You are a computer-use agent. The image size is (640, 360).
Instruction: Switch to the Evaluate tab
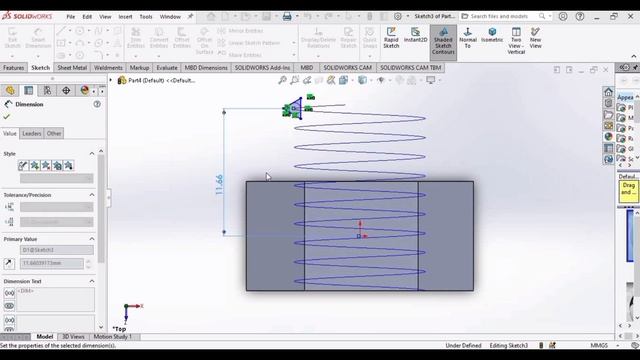(167, 68)
